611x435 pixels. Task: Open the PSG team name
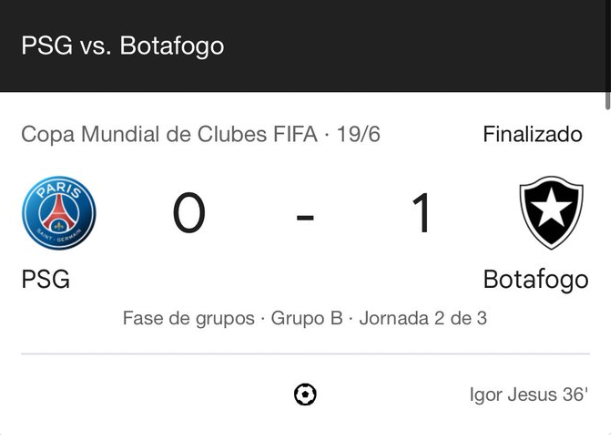pyautogui.click(x=46, y=279)
